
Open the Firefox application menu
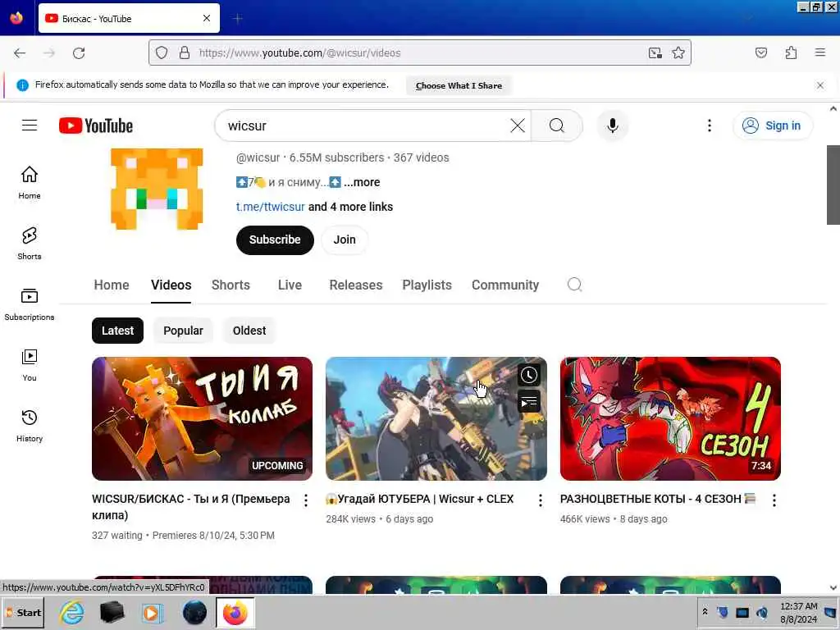(x=820, y=52)
